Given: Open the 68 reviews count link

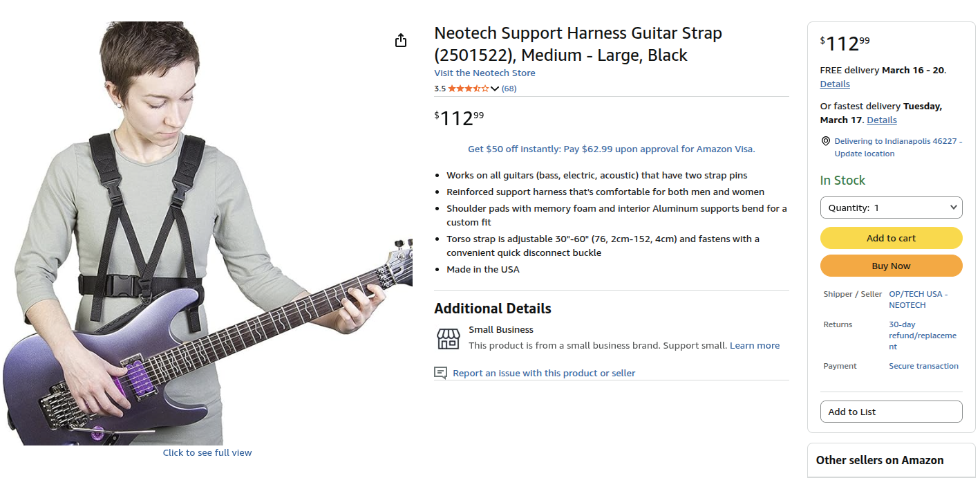Looking at the screenshot, I should [509, 89].
